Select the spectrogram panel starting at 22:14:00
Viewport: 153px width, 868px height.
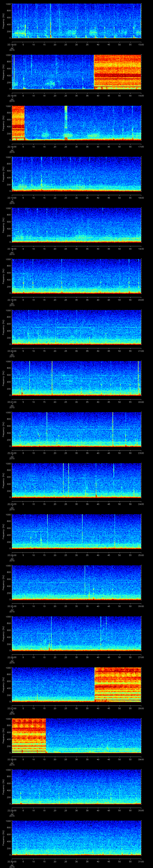(x=77, y=21)
